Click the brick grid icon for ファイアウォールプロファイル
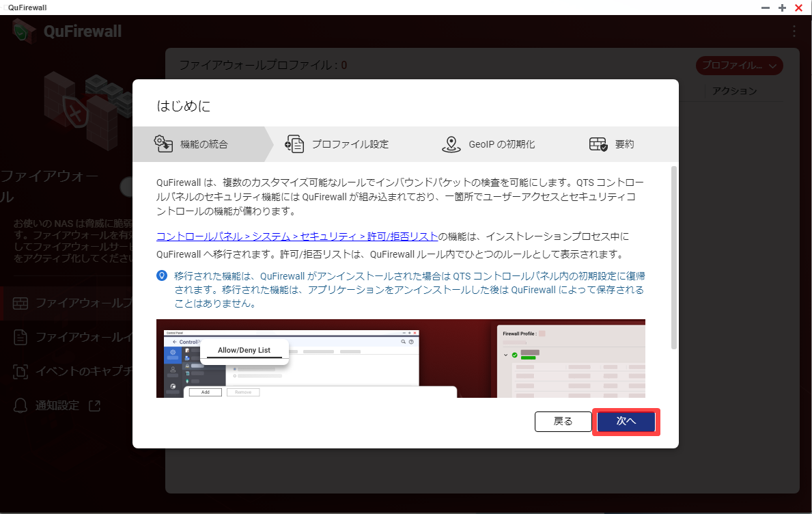Screen dimensions: 812x514 coord(20,303)
